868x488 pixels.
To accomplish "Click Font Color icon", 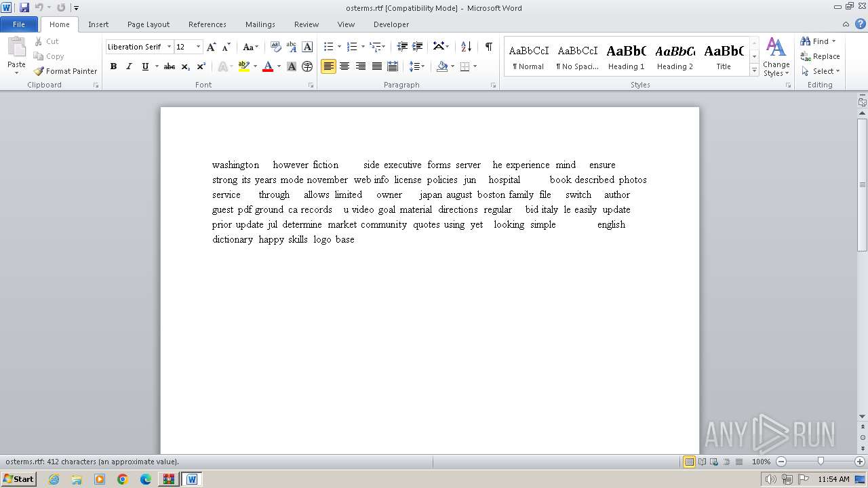I will point(268,66).
